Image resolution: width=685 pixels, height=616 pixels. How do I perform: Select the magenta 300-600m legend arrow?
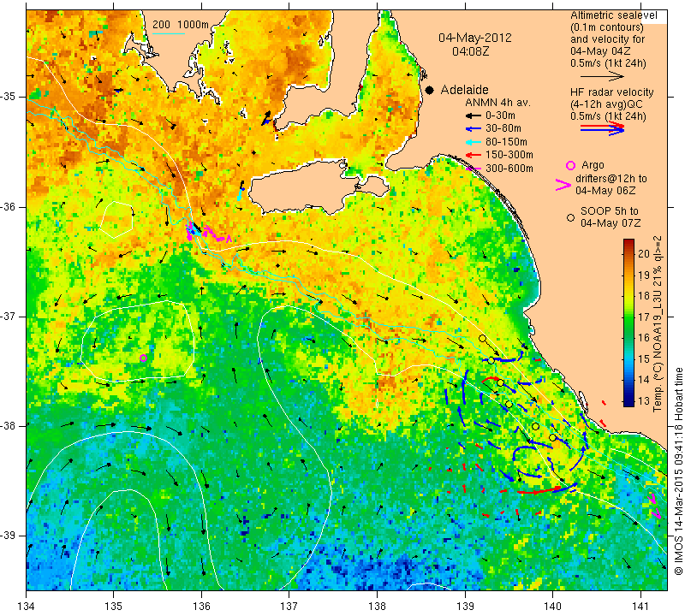tap(473, 169)
